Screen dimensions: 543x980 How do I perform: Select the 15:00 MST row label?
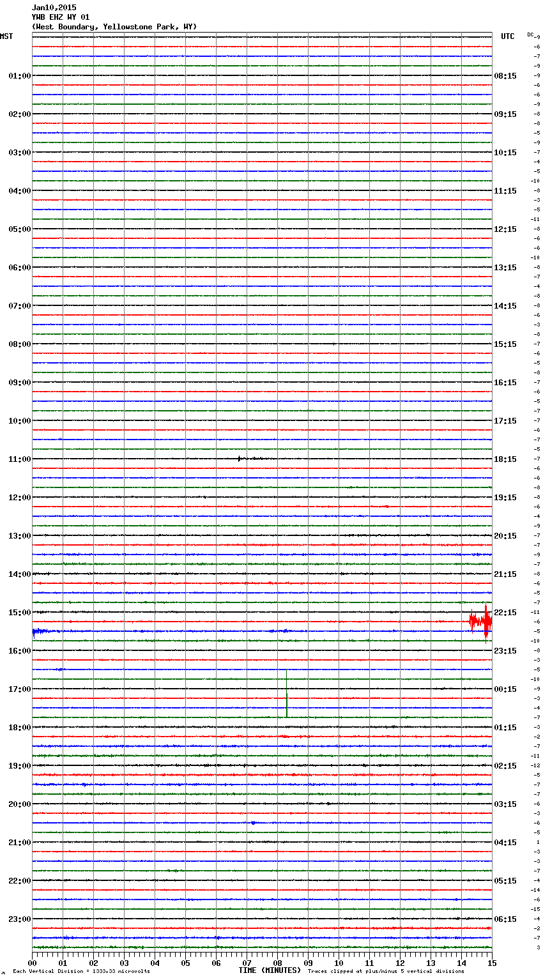tap(19, 613)
